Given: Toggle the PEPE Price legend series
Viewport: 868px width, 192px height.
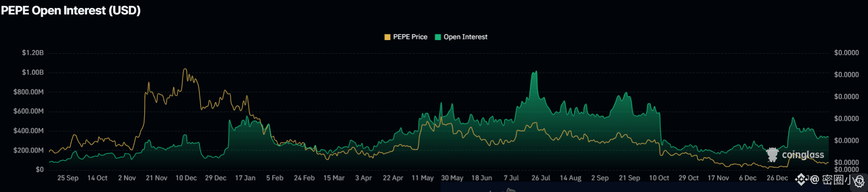Looking at the screenshot, I should [406, 37].
